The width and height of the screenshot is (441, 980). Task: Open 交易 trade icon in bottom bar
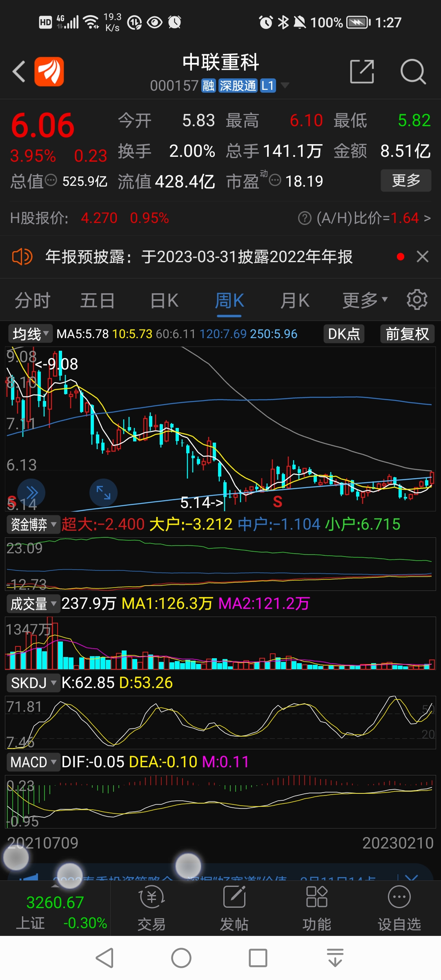(x=151, y=909)
